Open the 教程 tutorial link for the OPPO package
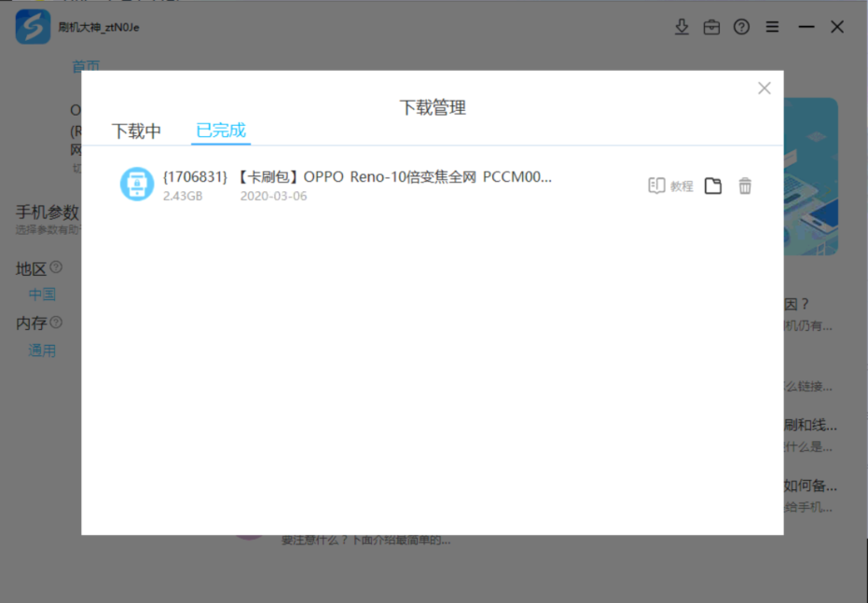868x603 pixels. coord(670,185)
